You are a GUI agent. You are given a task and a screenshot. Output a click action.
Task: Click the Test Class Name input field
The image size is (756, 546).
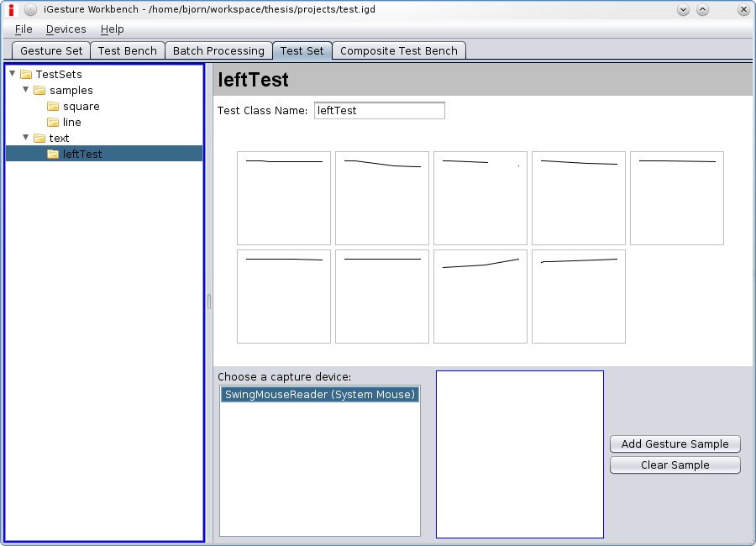click(379, 111)
